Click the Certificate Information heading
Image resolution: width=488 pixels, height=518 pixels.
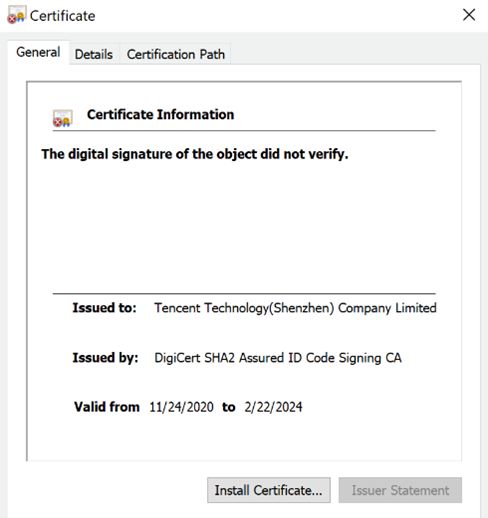coord(160,115)
